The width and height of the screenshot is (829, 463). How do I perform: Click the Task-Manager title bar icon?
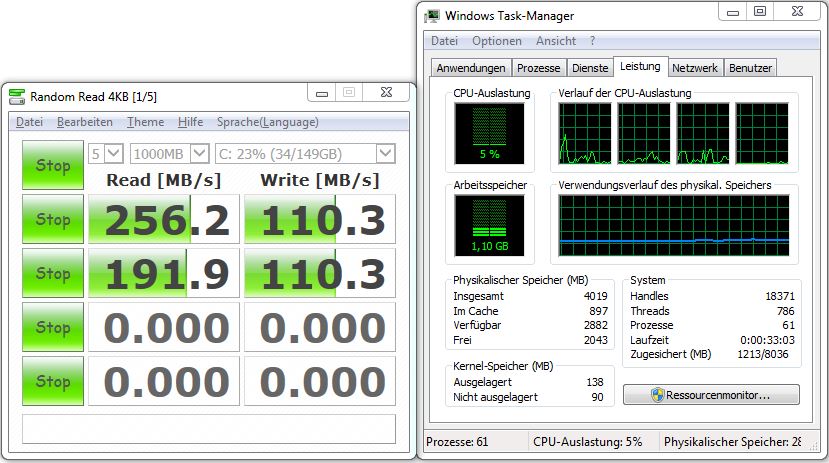(432, 16)
